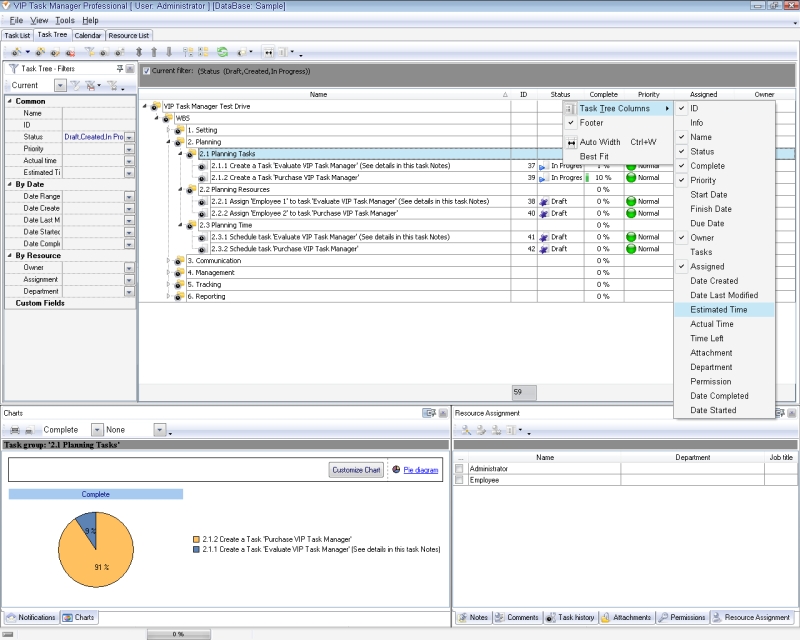The image size is (800, 640).
Task: Click the footer count cell showing 59
Action: click(524, 392)
